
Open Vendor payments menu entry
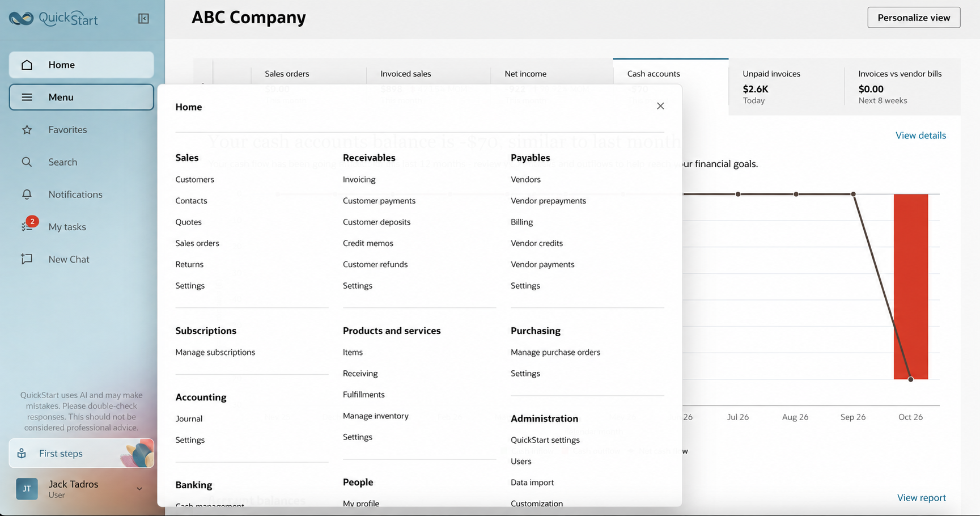pyautogui.click(x=542, y=265)
